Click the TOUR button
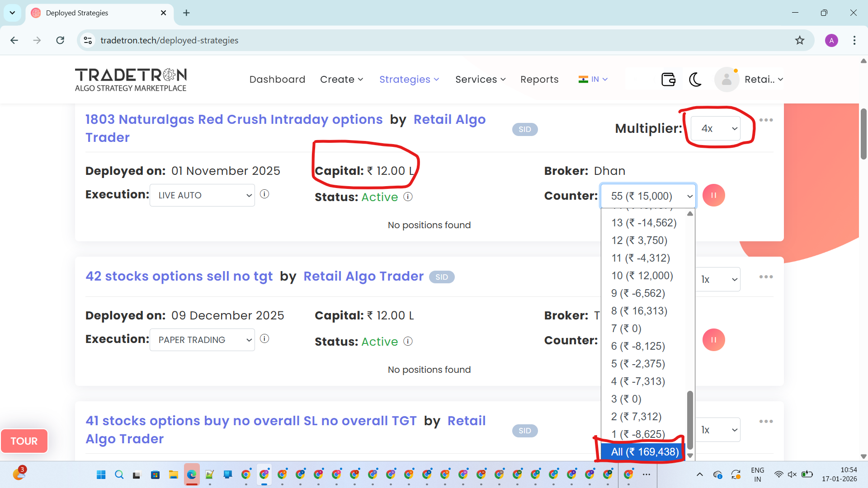Screen dimensions: 868x488 point(24,441)
